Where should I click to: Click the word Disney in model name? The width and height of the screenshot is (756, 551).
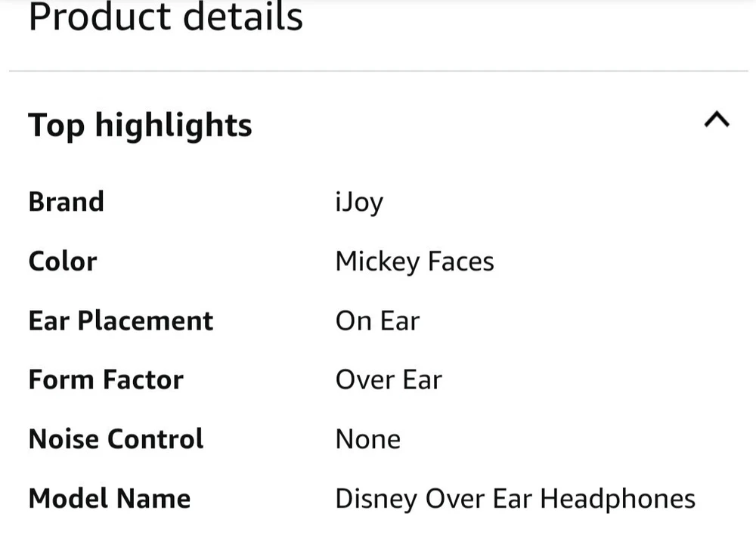[376, 500]
